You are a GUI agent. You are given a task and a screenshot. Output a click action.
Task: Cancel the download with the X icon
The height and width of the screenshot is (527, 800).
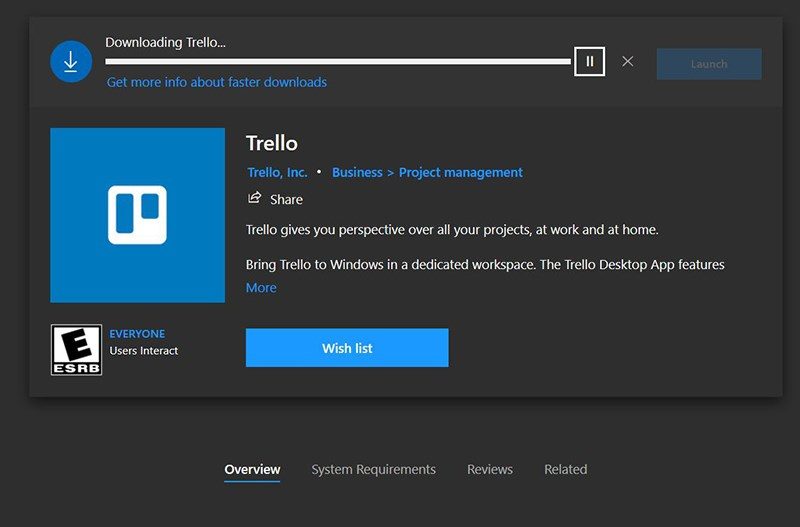click(x=627, y=62)
